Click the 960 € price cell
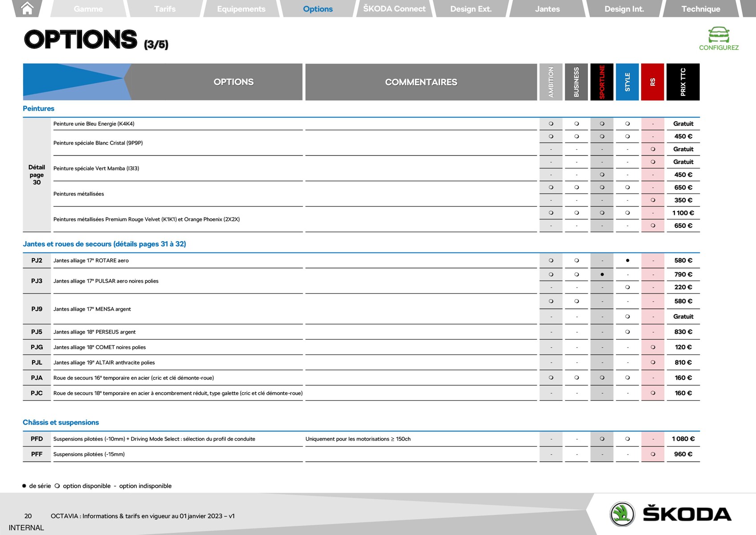Image resolution: width=756 pixels, height=535 pixels. (683, 454)
